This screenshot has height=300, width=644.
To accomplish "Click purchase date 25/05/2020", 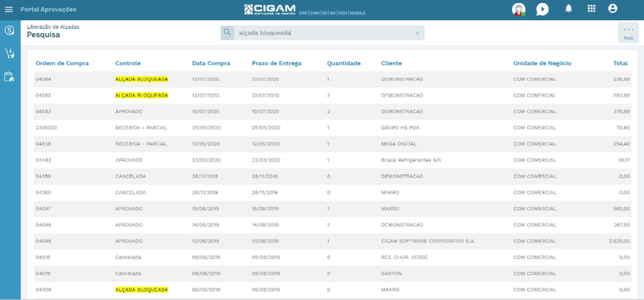I will 206,128.
